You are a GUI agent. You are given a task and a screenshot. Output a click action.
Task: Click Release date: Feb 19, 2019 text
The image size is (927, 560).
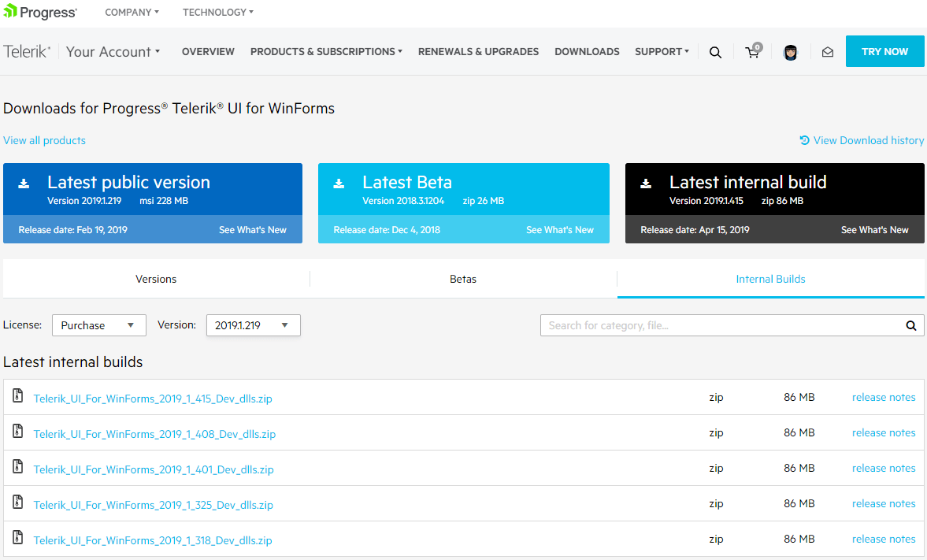point(72,229)
